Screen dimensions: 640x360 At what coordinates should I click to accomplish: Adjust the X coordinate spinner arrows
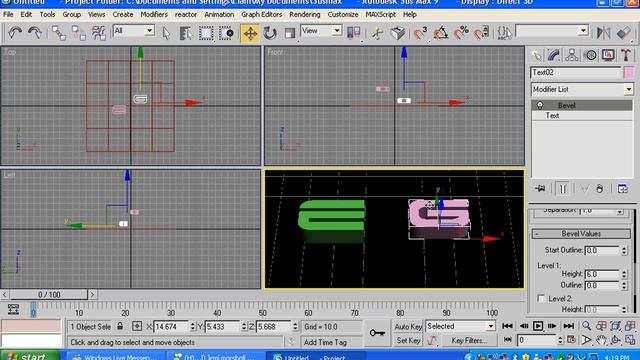click(x=192, y=327)
